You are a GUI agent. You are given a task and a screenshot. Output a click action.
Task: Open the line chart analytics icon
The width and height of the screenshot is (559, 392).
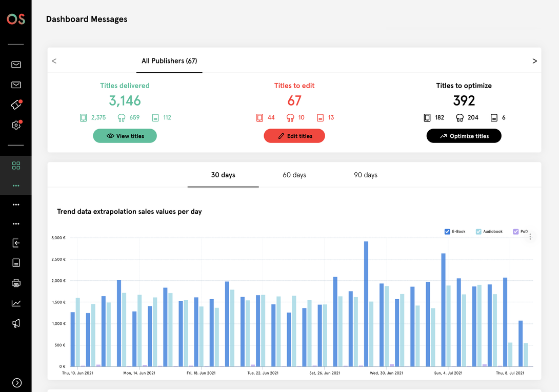pos(16,303)
